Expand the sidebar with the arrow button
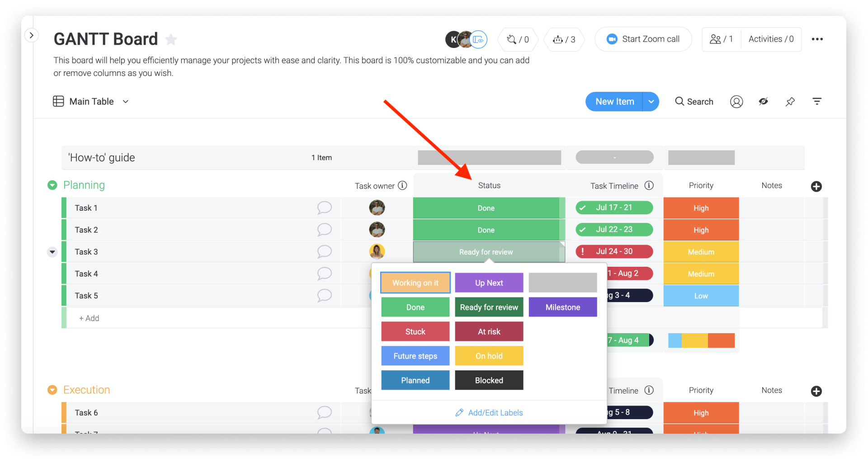 click(x=31, y=35)
